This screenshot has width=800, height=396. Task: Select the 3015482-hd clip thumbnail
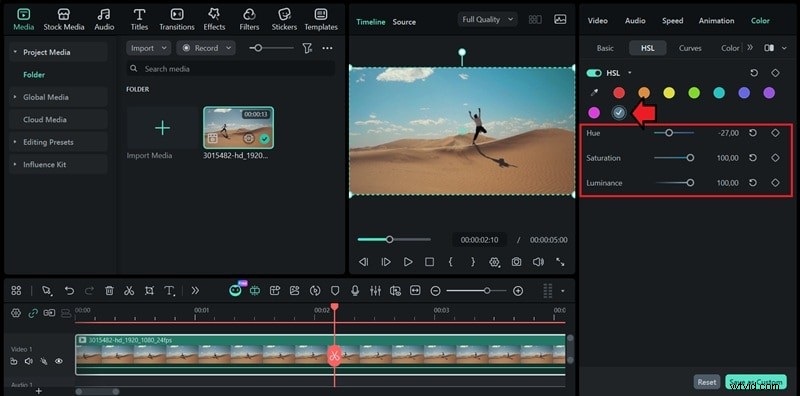238,128
